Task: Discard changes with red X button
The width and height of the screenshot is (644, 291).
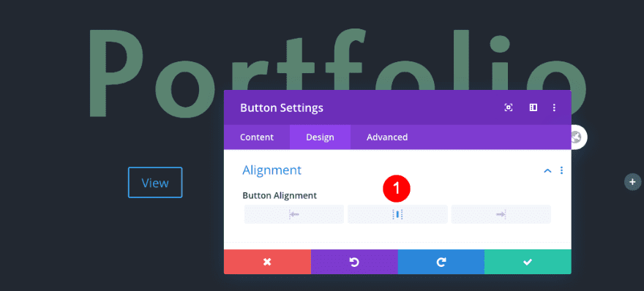Action: click(267, 262)
